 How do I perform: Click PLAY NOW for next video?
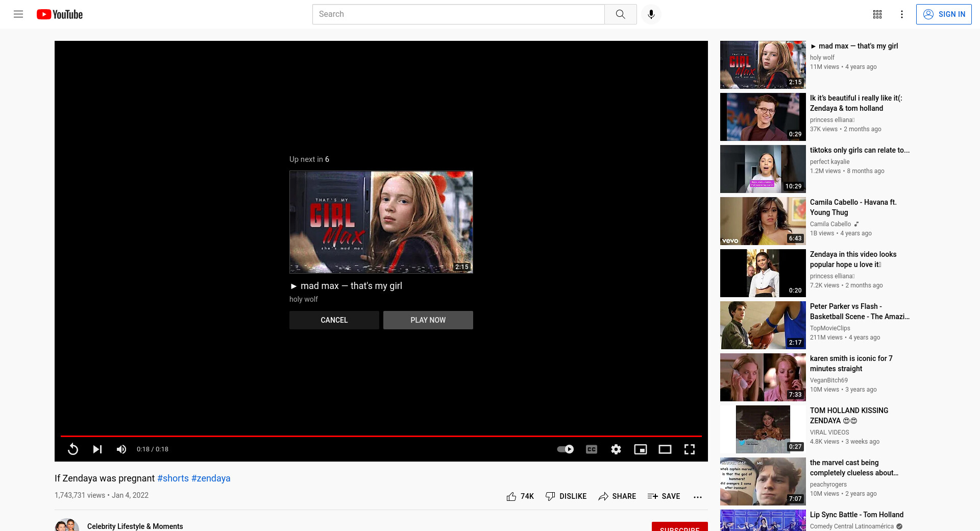click(x=428, y=320)
